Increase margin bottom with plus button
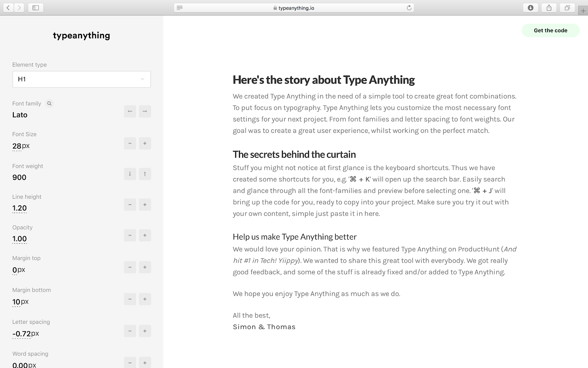Screen dimensions: 588x368 tap(145, 299)
